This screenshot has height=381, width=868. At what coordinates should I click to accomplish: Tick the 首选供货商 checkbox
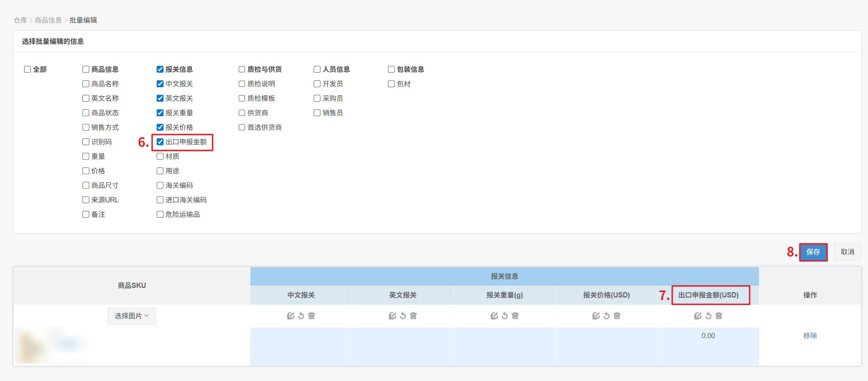coord(242,127)
